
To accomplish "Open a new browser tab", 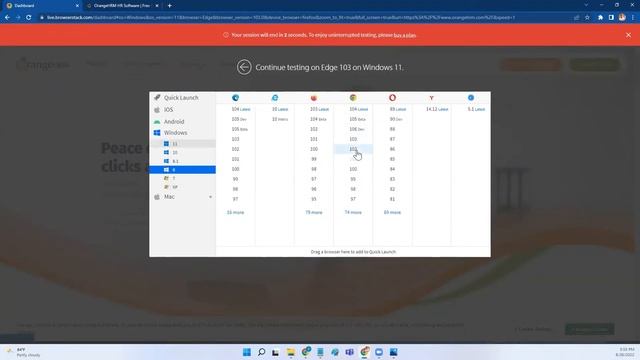I will [x=169, y=6].
